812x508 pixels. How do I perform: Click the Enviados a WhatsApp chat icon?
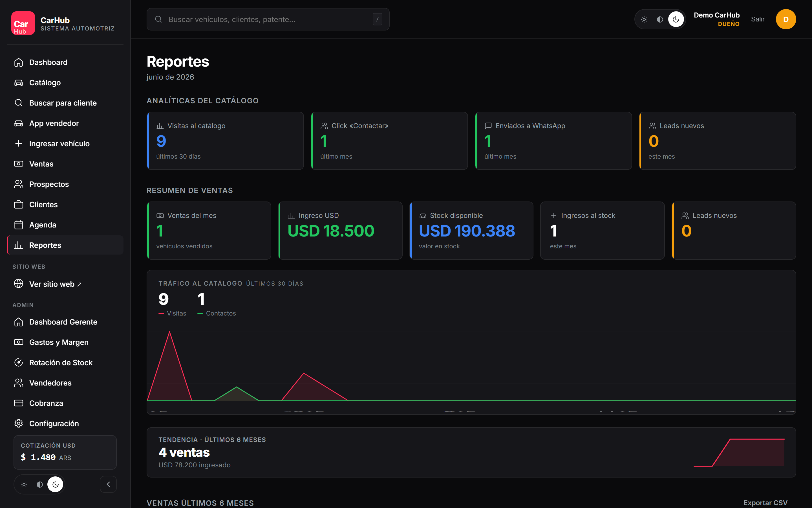pos(488,126)
